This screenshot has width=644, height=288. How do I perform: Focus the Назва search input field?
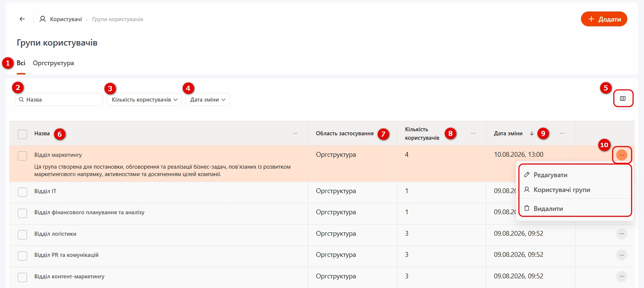[59, 100]
